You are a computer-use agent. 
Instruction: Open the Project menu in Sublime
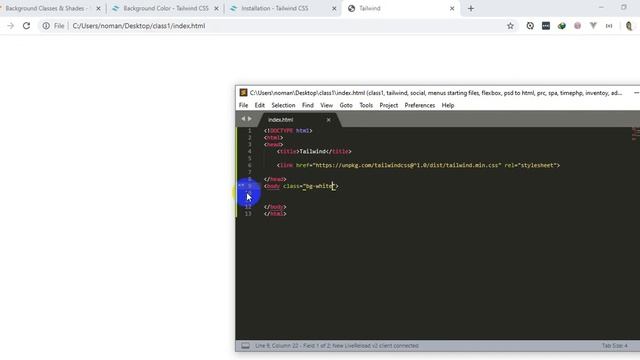pyautogui.click(x=389, y=105)
